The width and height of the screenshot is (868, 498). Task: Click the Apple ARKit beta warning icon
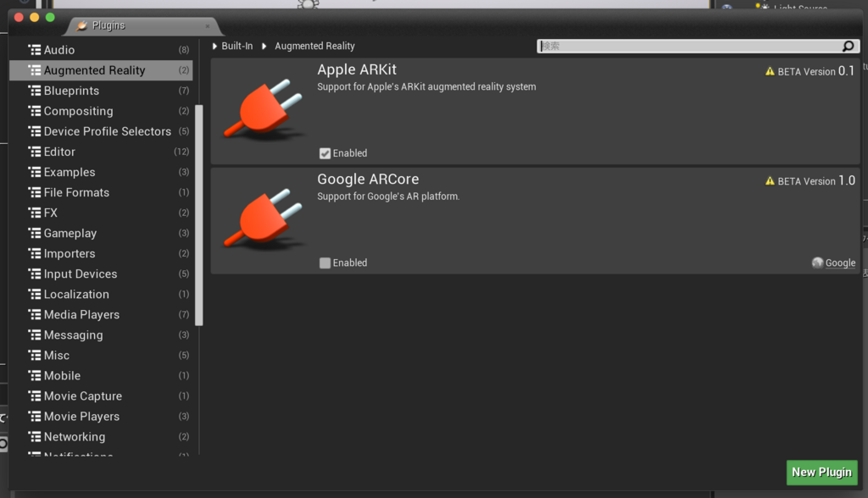(770, 71)
